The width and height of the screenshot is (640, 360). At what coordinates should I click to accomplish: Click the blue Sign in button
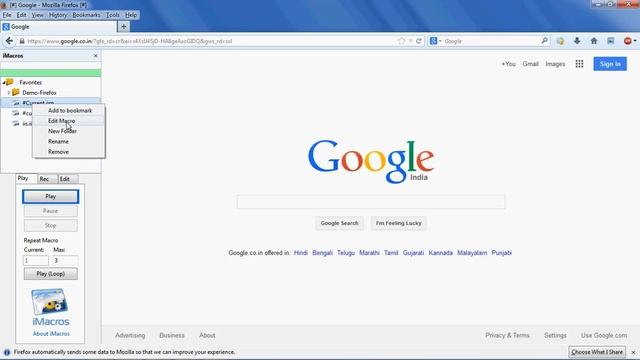610,64
